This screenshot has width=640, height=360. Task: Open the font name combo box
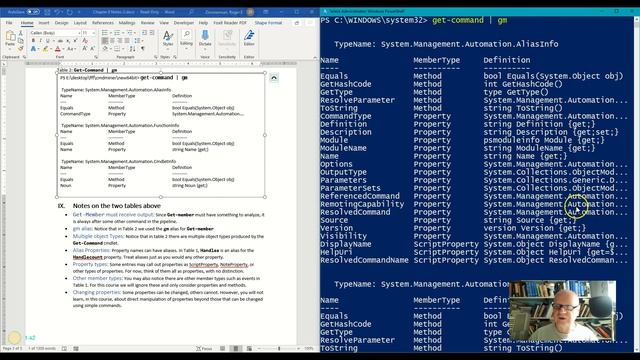[x=55, y=33]
